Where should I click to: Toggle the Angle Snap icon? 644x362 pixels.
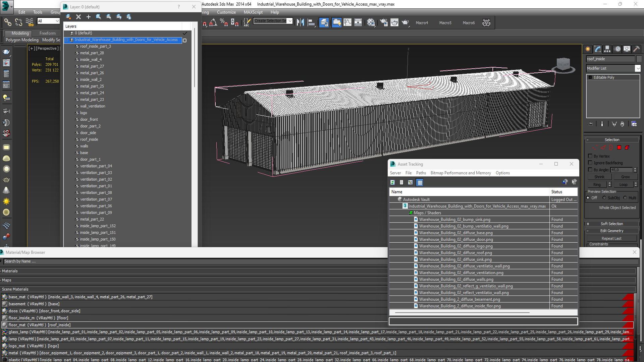tap(213, 22)
